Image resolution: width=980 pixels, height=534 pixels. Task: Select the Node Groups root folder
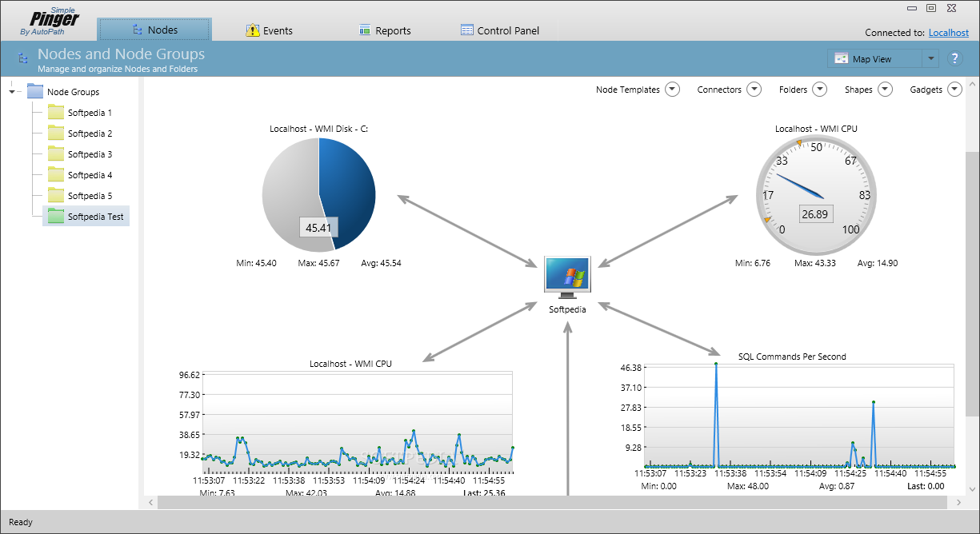click(73, 92)
